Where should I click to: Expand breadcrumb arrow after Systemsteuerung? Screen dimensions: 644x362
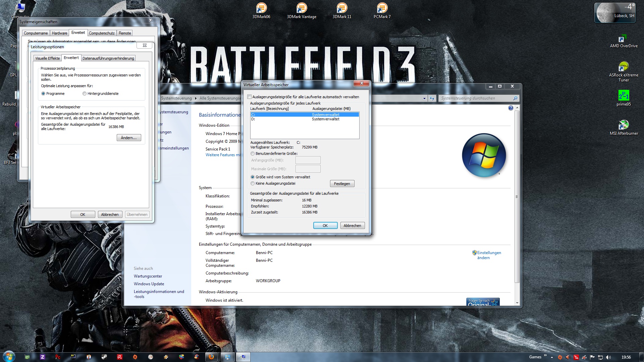pyautogui.click(x=196, y=98)
